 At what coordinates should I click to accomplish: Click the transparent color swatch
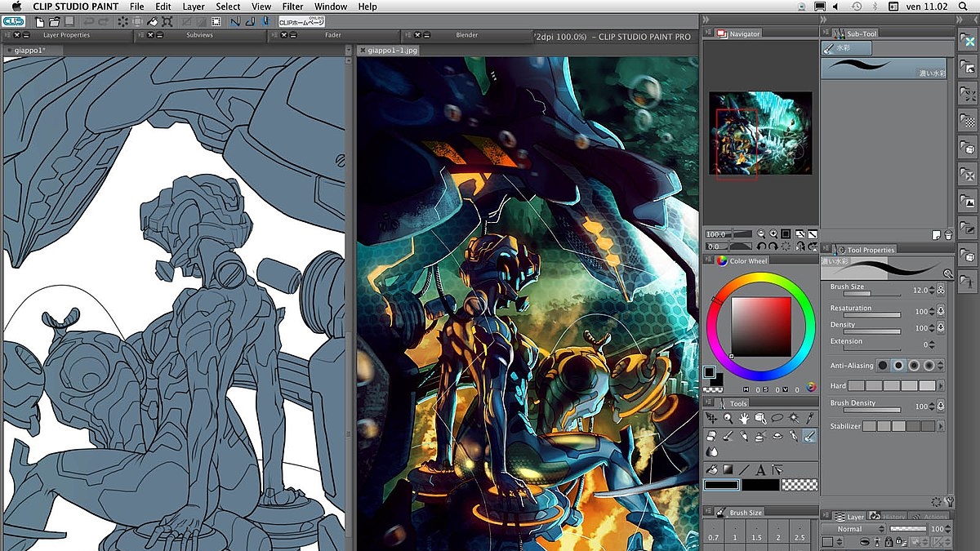click(x=799, y=485)
